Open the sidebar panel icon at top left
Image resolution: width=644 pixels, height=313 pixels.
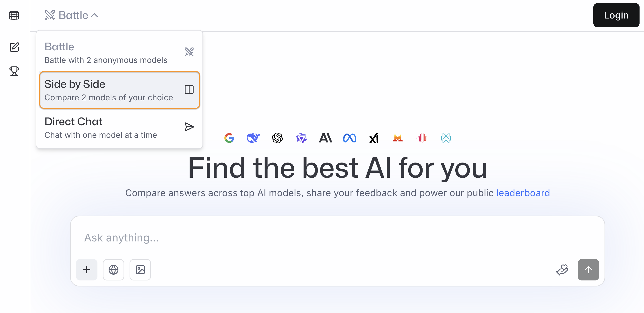[14, 15]
